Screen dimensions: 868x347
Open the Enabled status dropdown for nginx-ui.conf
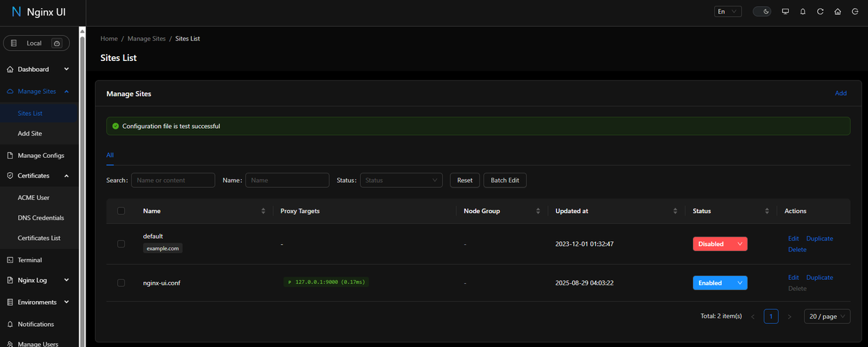(x=720, y=283)
